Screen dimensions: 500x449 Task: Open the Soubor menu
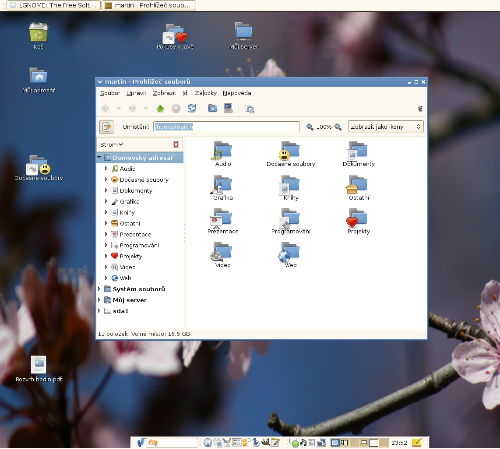click(x=110, y=93)
